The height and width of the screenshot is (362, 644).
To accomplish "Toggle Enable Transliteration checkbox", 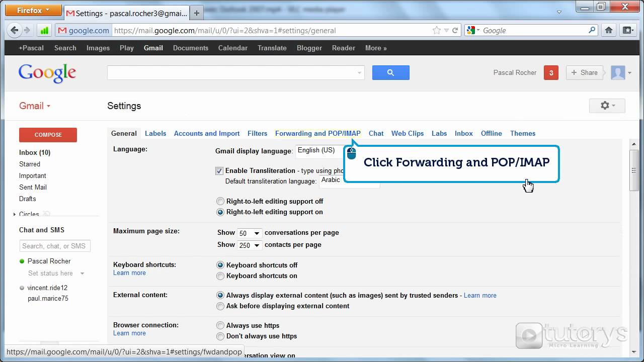I will 219,171.
